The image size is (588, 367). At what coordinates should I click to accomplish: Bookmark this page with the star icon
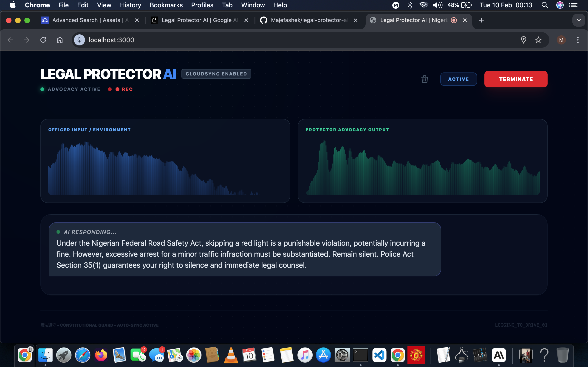pyautogui.click(x=538, y=40)
